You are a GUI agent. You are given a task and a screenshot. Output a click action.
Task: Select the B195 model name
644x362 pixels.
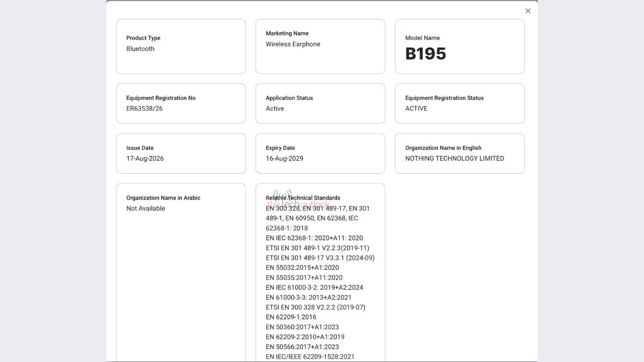[426, 54]
